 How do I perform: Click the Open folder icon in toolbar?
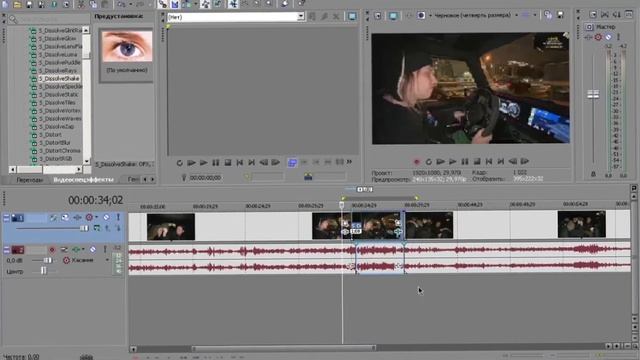pos(17,4)
